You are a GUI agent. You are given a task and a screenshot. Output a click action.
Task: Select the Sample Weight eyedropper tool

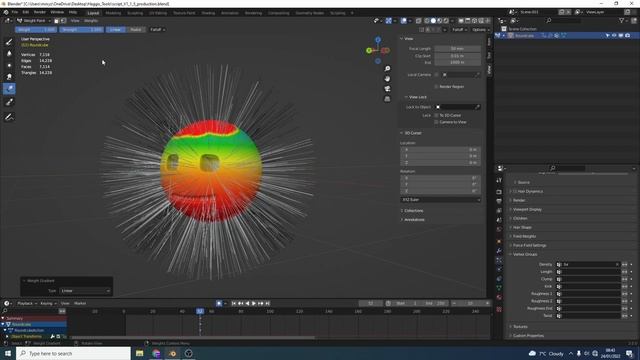click(x=9, y=102)
